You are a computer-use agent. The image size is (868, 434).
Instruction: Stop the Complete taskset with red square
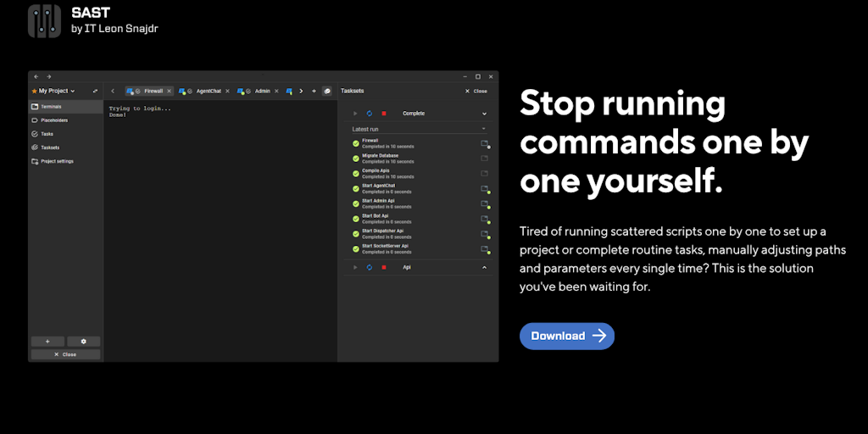[384, 114]
